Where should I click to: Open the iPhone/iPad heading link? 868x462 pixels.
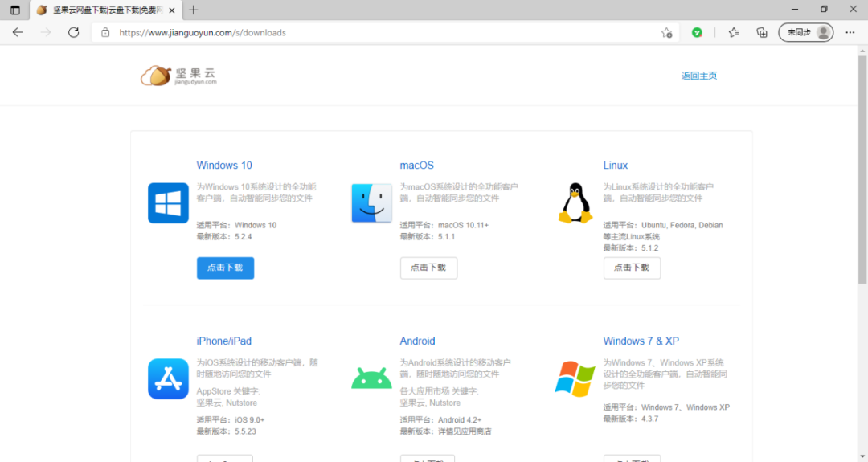pos(223,341)
